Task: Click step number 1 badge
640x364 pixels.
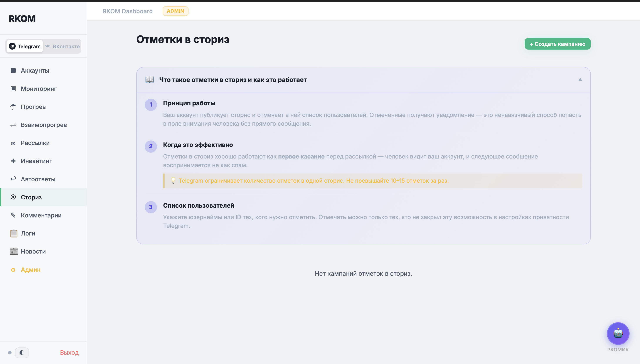Action: tap(151, 105)
